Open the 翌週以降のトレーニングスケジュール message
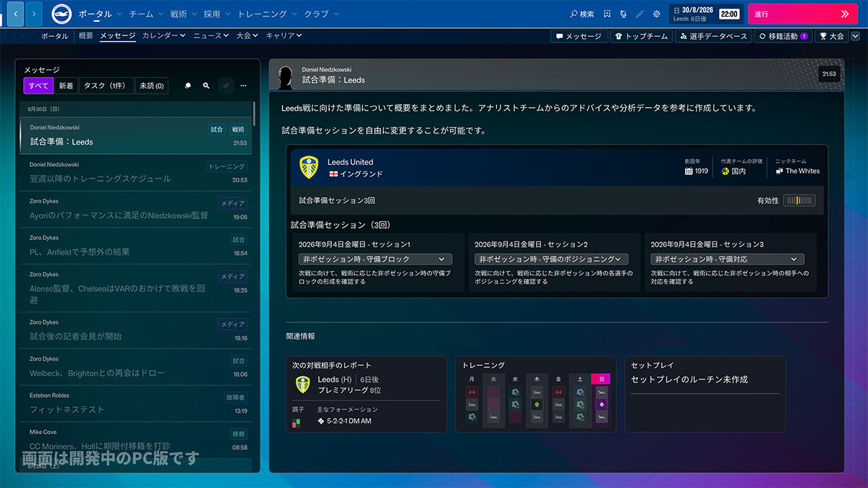This screenshot has height=488, width=868. pos(137,172)
